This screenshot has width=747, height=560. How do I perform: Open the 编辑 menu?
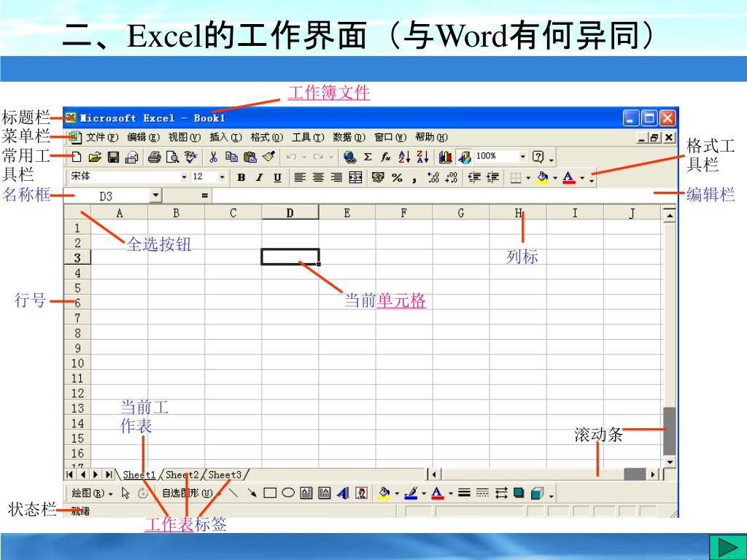(143, 138)
